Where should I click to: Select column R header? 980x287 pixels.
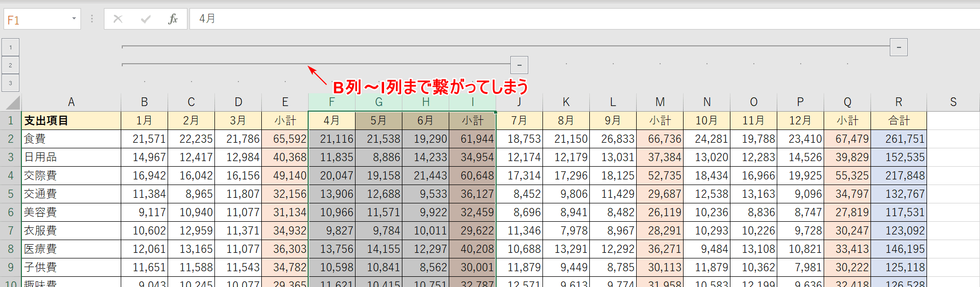pyautogui.click(x=899, y=102)
